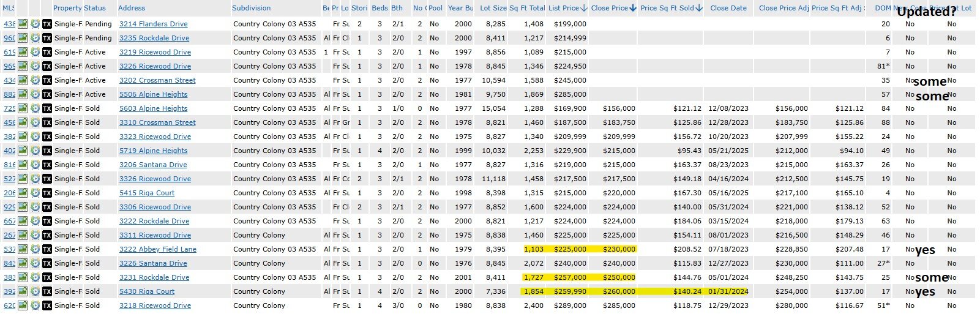Open photos icon for 3222 Abbey Field Lane
This screenshot has width=980, height=322.
23,249
